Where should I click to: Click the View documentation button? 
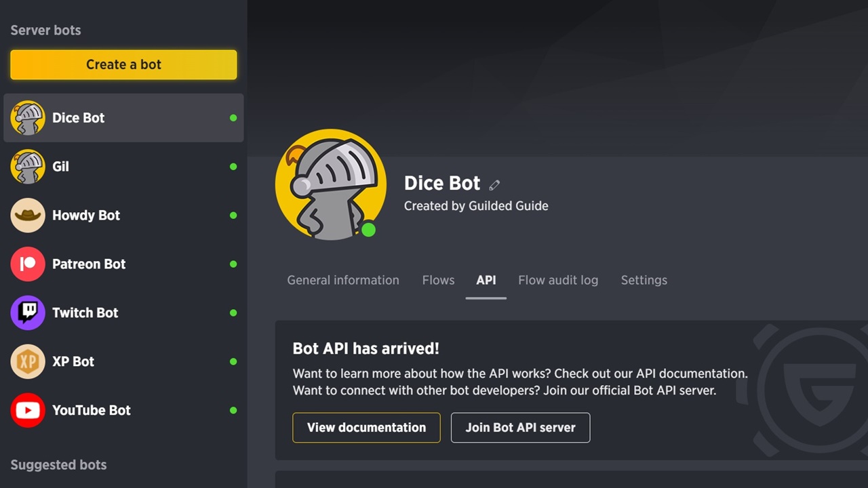[x=366, y=428]
